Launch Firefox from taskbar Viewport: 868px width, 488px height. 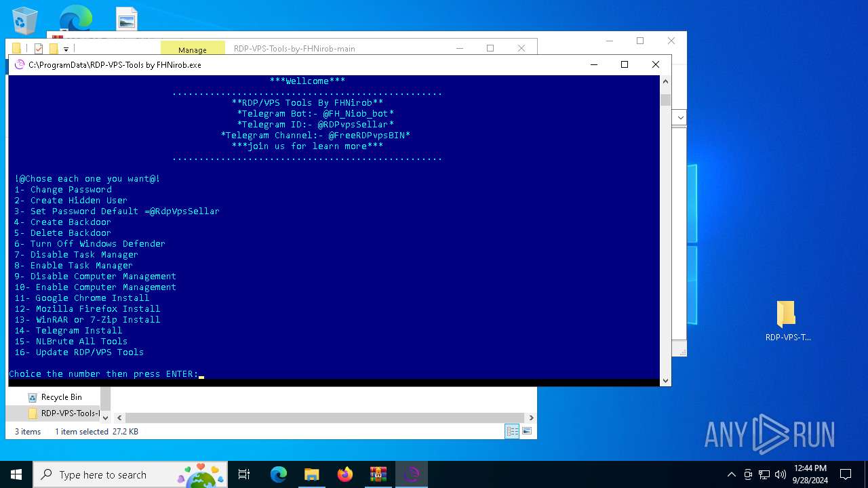coord(345,474)
